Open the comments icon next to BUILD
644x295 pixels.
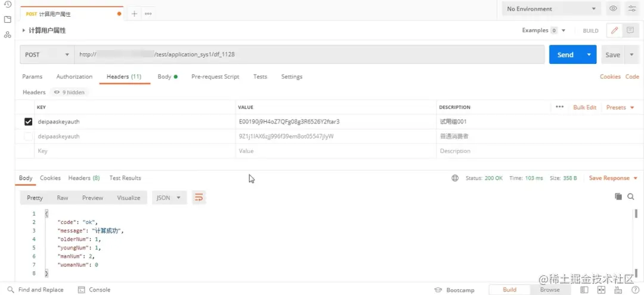point(629,30)
